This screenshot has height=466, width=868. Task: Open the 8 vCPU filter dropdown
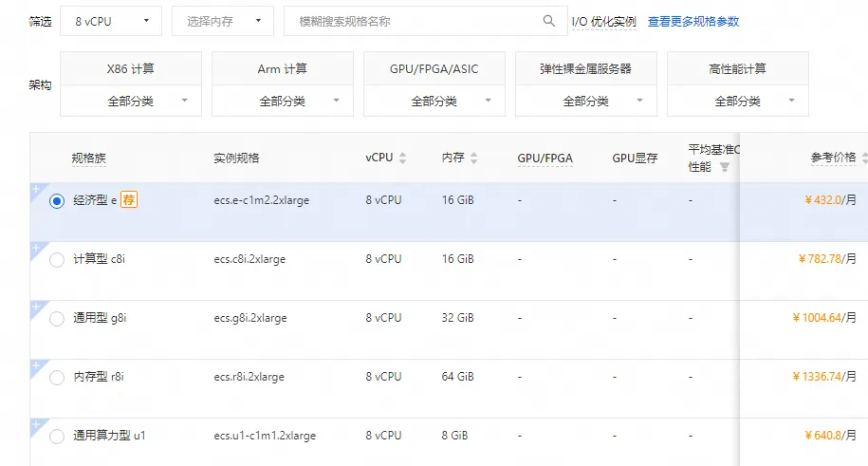(x=111, y=21)
